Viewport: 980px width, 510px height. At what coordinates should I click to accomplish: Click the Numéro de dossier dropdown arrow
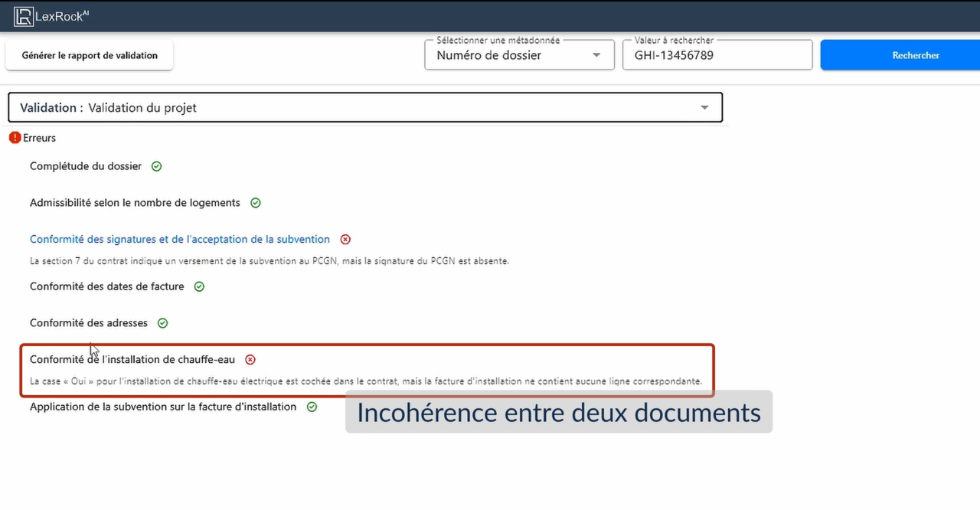pyautogui.click(x=596, y=55)
